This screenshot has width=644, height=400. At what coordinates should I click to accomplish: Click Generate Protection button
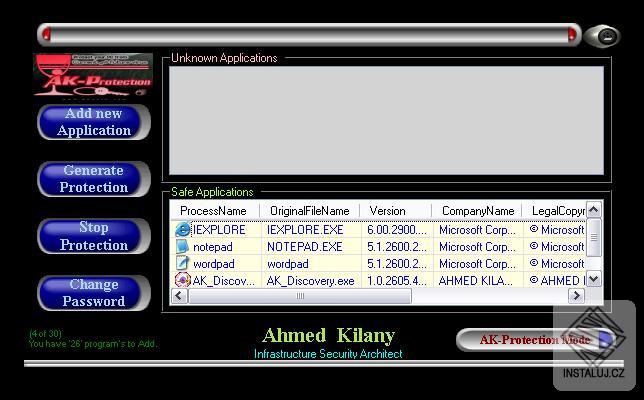point(94,179)
